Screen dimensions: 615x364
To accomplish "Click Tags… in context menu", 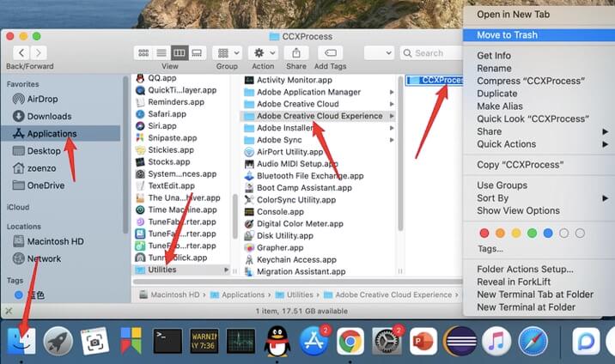I will click(x=490, y=249).
